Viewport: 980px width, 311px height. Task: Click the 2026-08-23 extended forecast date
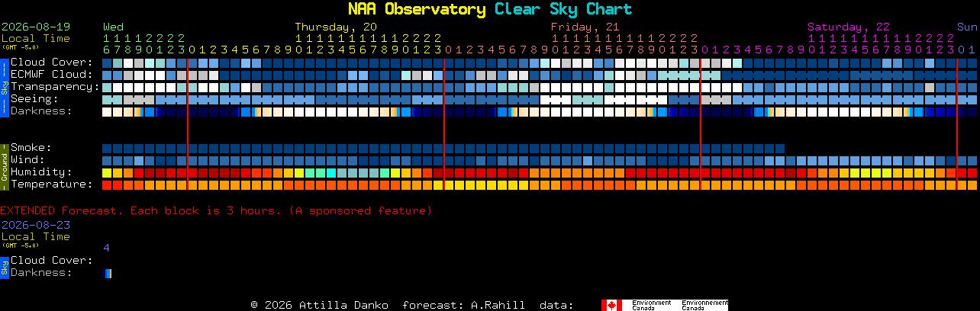tap(36, 225)
